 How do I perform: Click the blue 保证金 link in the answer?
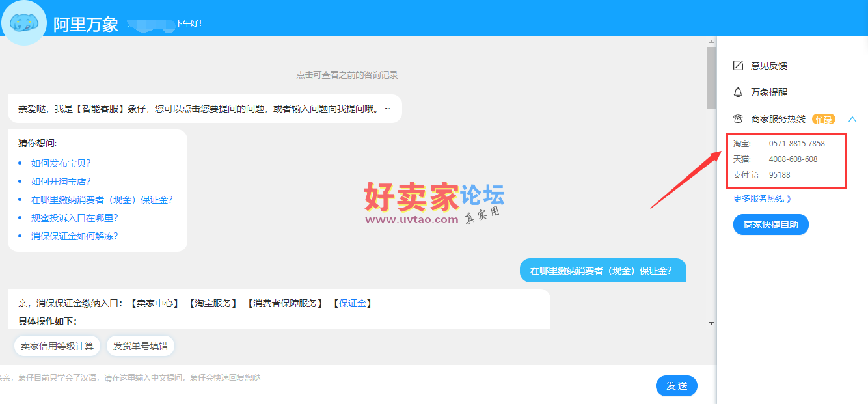pos(353,302)
